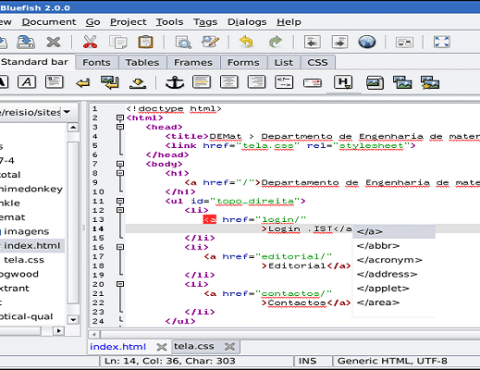Select </acronym> autocomplete suggestion

(394, 260)
